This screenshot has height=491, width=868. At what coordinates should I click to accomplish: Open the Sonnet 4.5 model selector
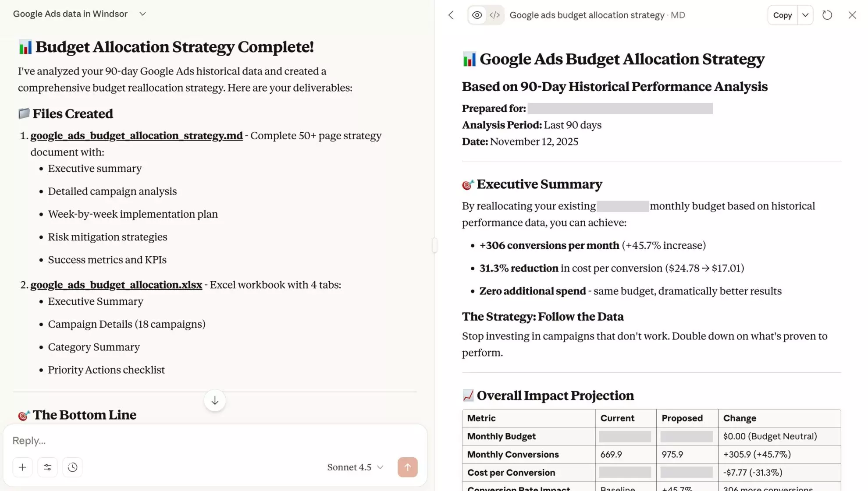(x=355, y=467)
